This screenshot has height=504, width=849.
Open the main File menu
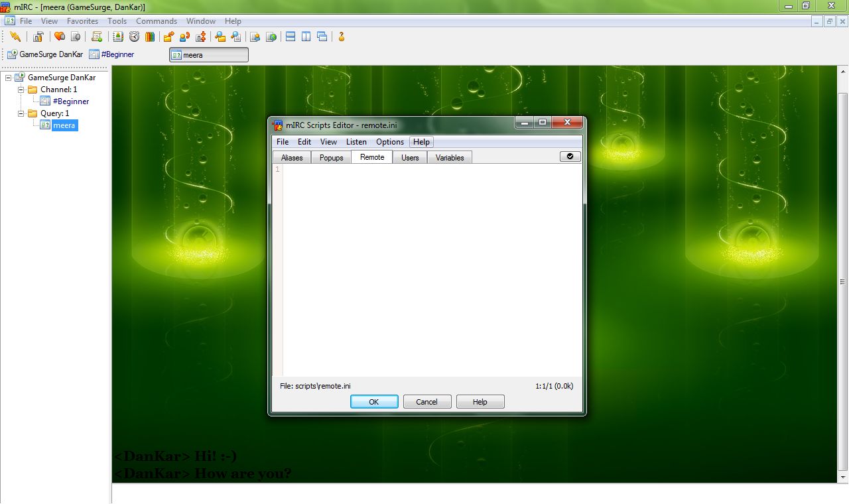pos(26,21)
